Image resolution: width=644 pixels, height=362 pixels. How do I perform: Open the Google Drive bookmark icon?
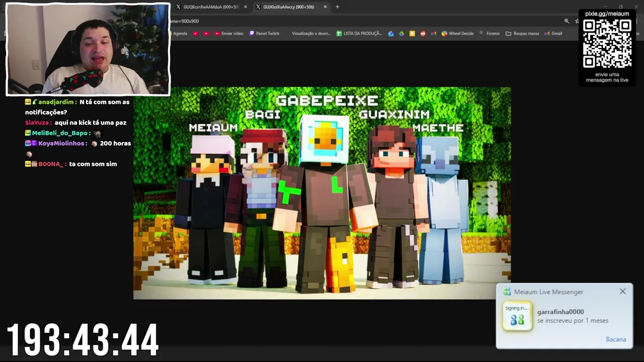(x=401, y=34)
